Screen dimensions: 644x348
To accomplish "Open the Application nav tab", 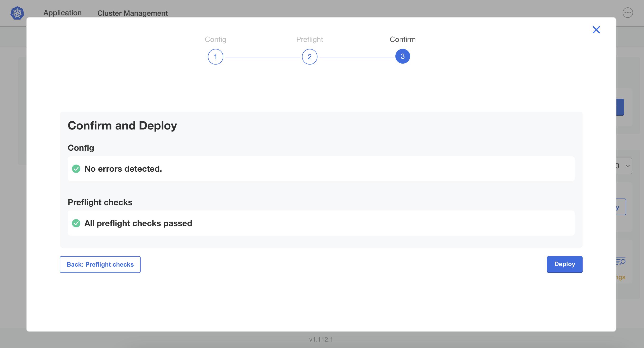I will [62, 13].
